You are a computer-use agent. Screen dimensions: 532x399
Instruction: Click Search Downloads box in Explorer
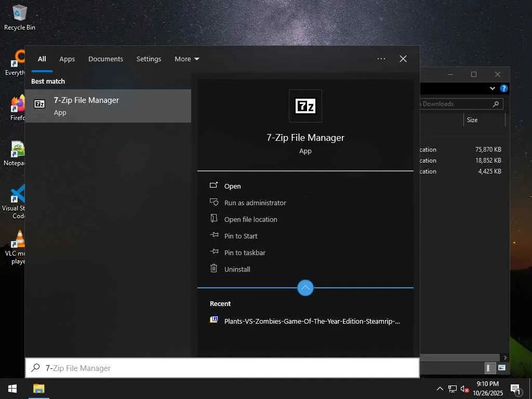461,104
